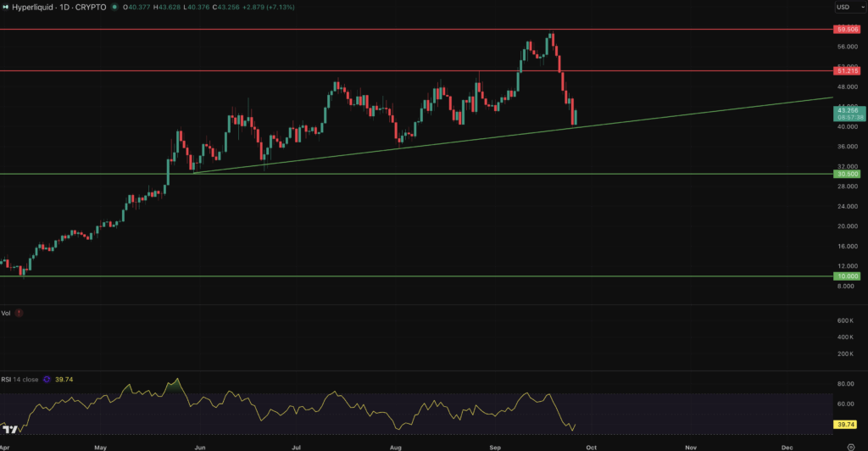Click the Oct label on time axis
The width and height of the screenshot is (868, 451).
coord(591,447)
